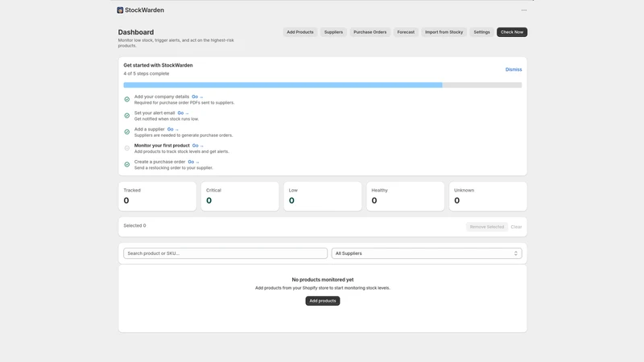Screen dimensions: 644x362
Task: Open the Settings page
Action: pyautogui.click(x=481, y=32)
